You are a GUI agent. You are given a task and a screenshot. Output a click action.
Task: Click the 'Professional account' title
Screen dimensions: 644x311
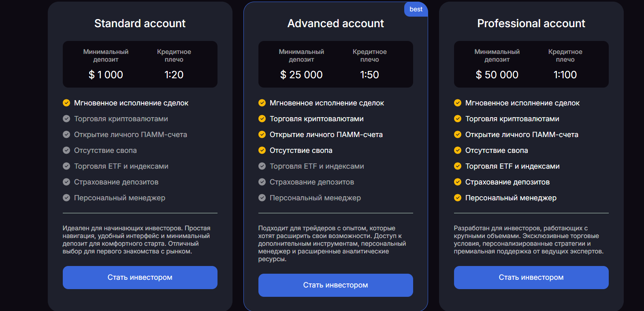pos(531,24)
